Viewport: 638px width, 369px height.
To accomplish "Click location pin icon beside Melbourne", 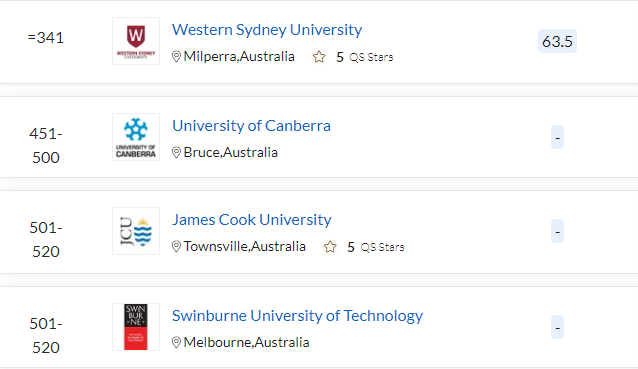I will [x=176, y=343].
